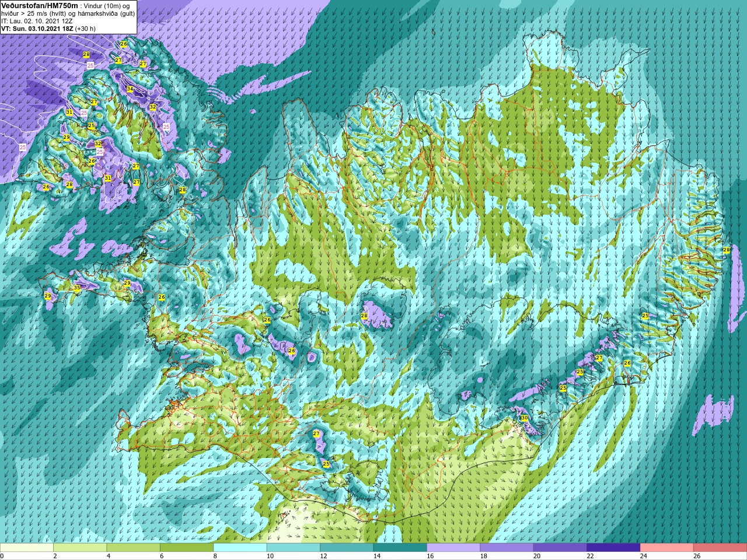Click the legend scale number 0
The width and height of the screenshot is (747, 560).
2,556
